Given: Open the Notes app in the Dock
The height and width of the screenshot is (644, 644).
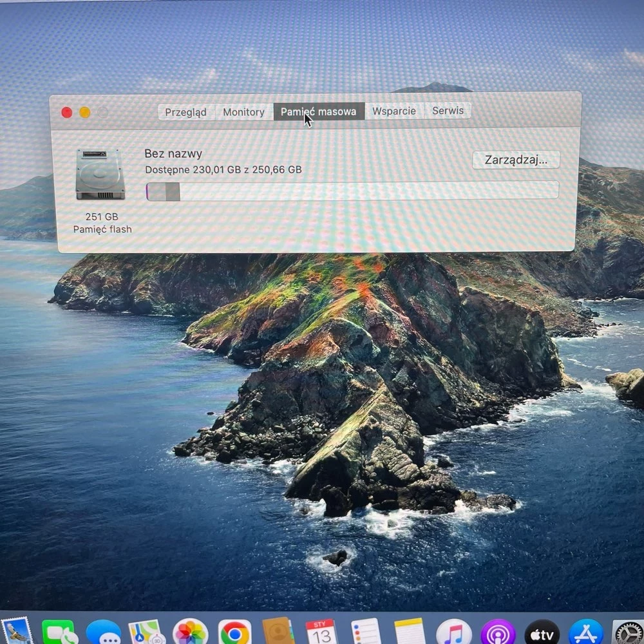Looking at the screenshot, I should [410, 632].
